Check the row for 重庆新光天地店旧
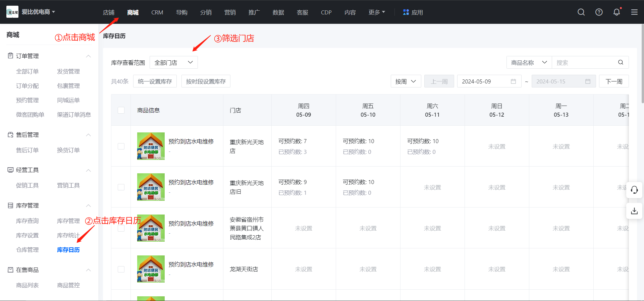 (121, 187)
